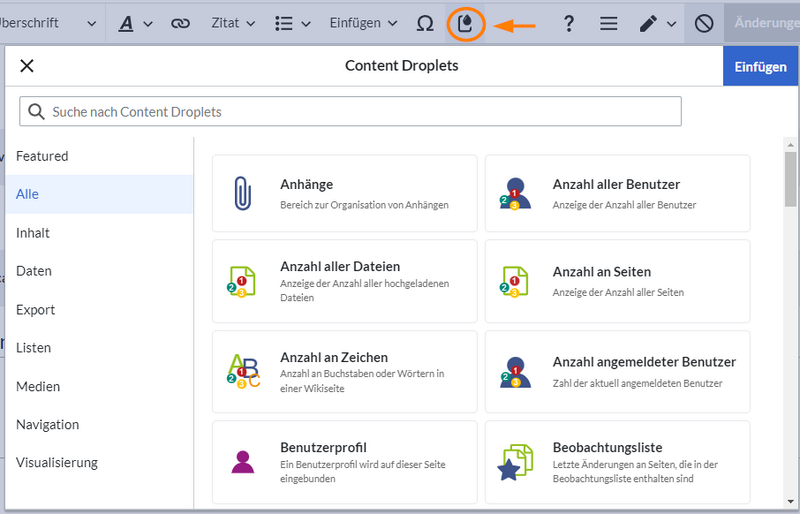The width and height of the screenshot is (800, 514).
Task: Close the Content Droplets dialog
Action: pyautogui.click(x=27, y=66)
